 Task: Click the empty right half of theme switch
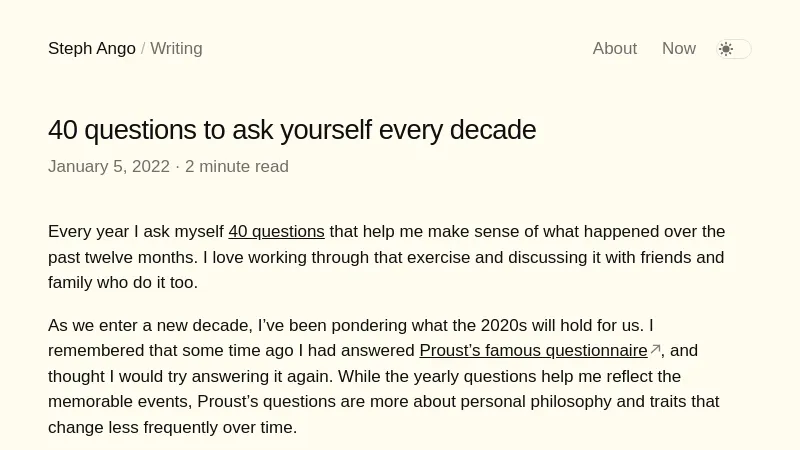point(742,49)
